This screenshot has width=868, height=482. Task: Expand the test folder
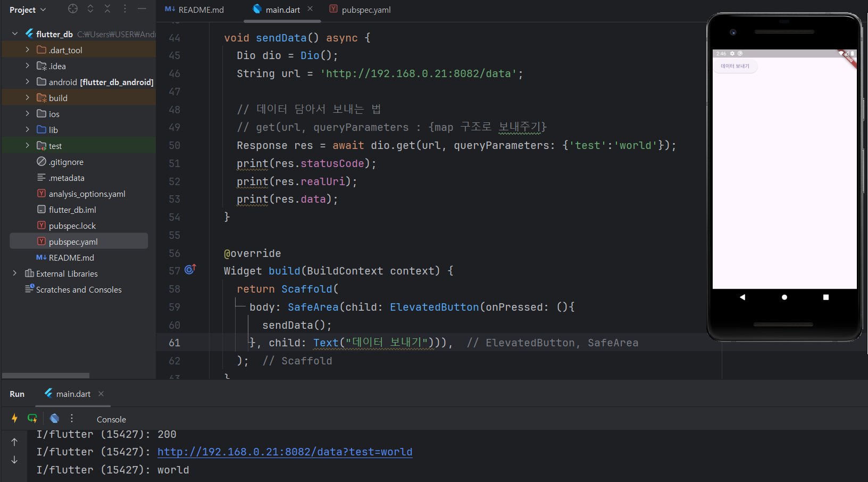(27, 146)
